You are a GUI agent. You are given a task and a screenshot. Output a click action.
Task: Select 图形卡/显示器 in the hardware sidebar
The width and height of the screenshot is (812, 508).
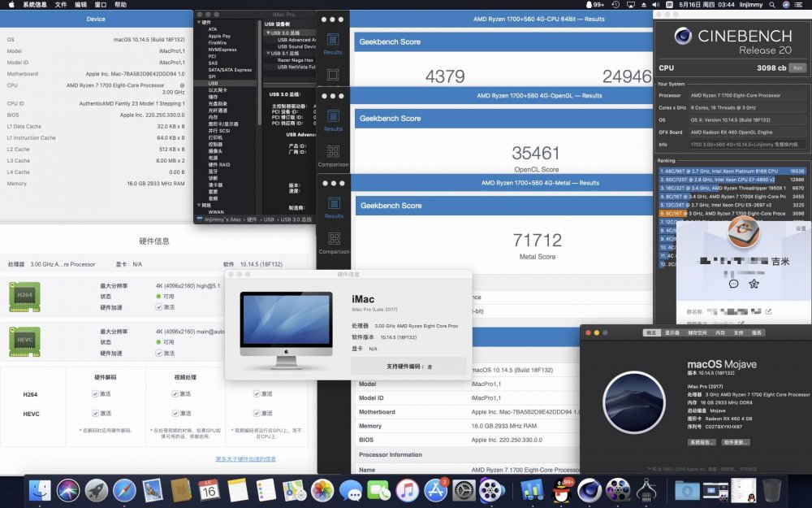[x=223, y=124]
